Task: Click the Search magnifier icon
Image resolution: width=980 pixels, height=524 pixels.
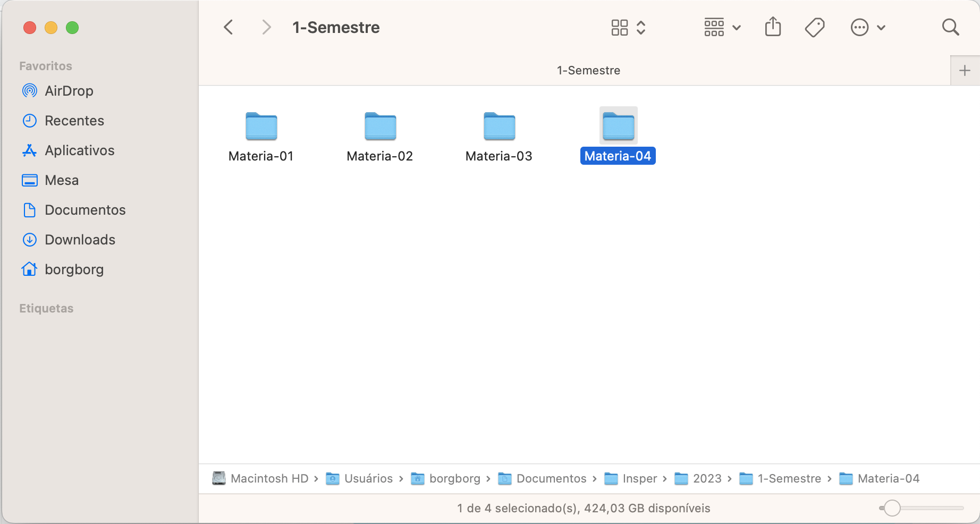Action: 950,27
